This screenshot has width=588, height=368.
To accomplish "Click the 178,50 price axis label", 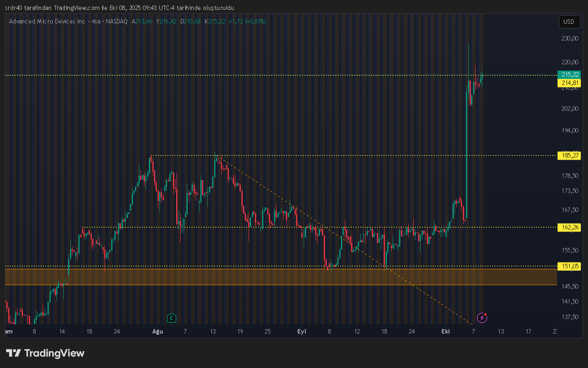I will point(570,176).
